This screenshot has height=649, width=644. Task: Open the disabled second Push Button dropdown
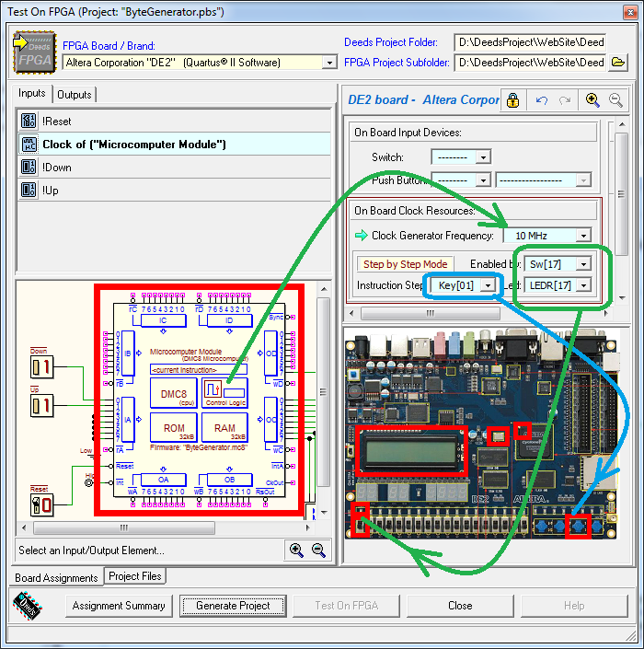[583, 180]
